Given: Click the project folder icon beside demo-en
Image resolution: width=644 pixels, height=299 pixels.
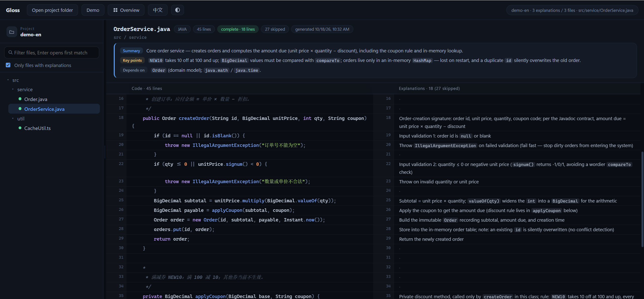Looking at the screenshot, I should click(12, 32).
